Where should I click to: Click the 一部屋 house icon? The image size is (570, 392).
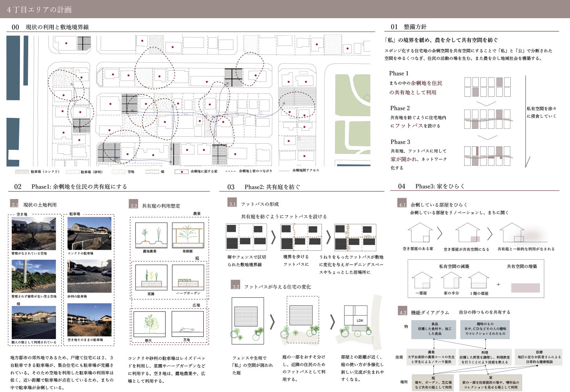coord(422,280)
